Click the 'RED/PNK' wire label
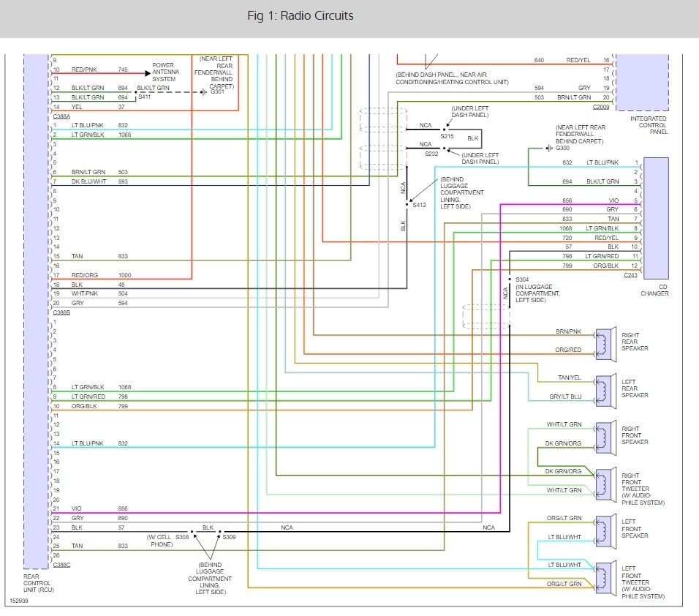699x616 pixels. [x=84, y=70]
